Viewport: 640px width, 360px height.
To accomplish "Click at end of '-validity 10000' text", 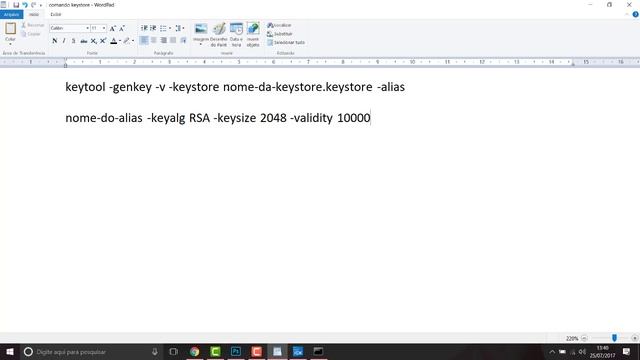I will 371,118.
